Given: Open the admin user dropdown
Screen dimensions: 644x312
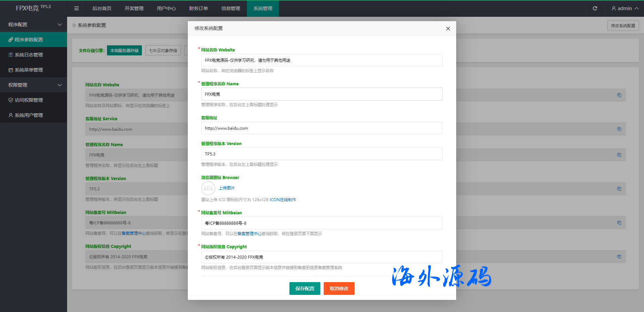Looking at the screenshot, I should (x=625, y=8).
